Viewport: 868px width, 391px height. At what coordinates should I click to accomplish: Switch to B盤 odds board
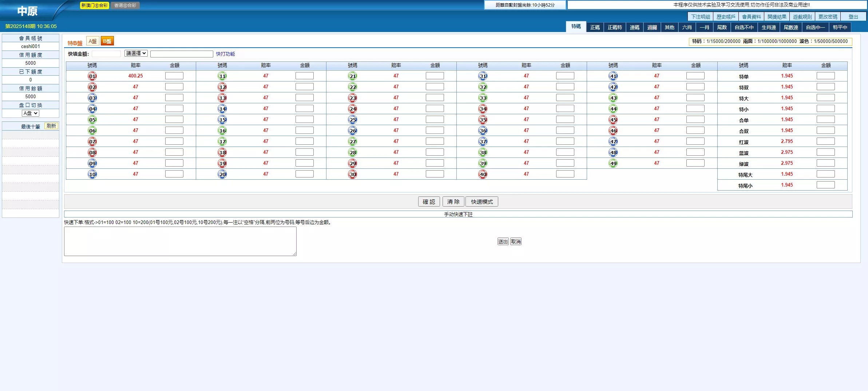click(107, 41)
